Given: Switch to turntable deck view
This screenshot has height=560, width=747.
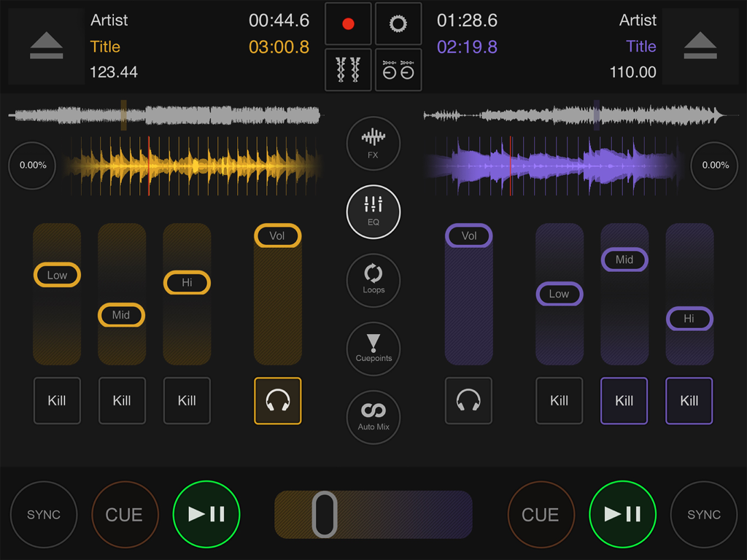Looking at the screenshot, I should [x=398, y=70].
